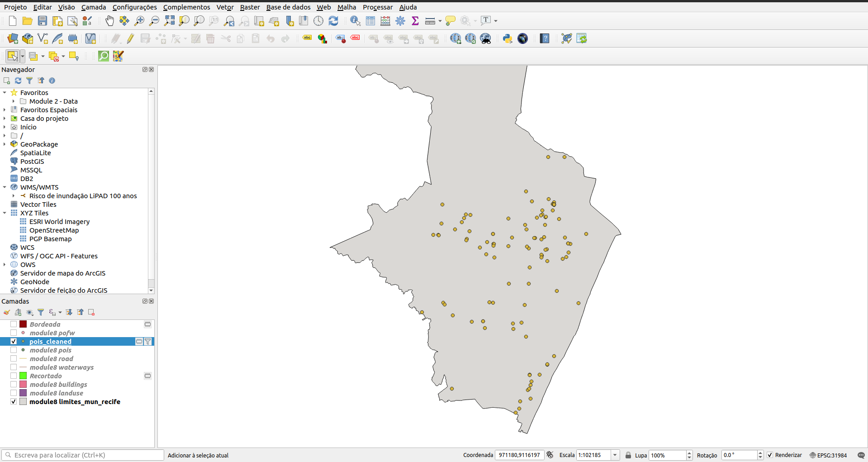Open the Field Calculator icon
Image resolution: width=868 pixels, height=462 pixels.
tap(385, 21)
